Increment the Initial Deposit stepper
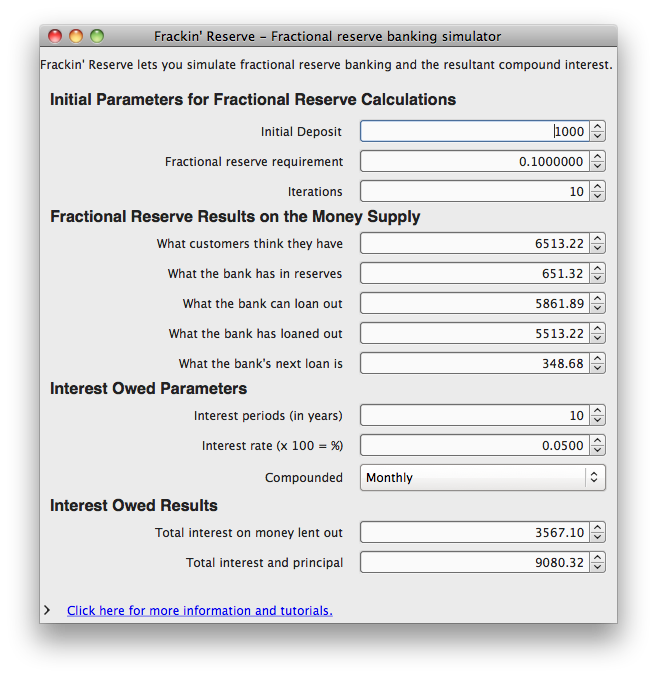The image size is (657, 678). (597, 127)
